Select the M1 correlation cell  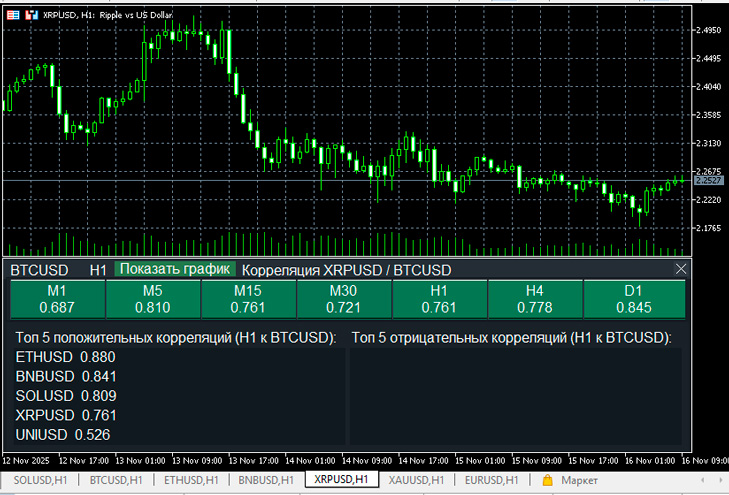[56, 299]
